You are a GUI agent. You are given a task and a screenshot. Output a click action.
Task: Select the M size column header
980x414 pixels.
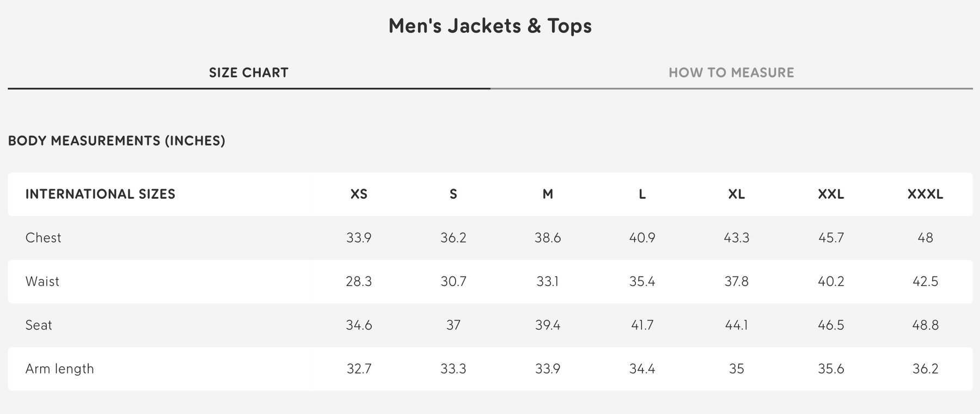tap(548, 194)
